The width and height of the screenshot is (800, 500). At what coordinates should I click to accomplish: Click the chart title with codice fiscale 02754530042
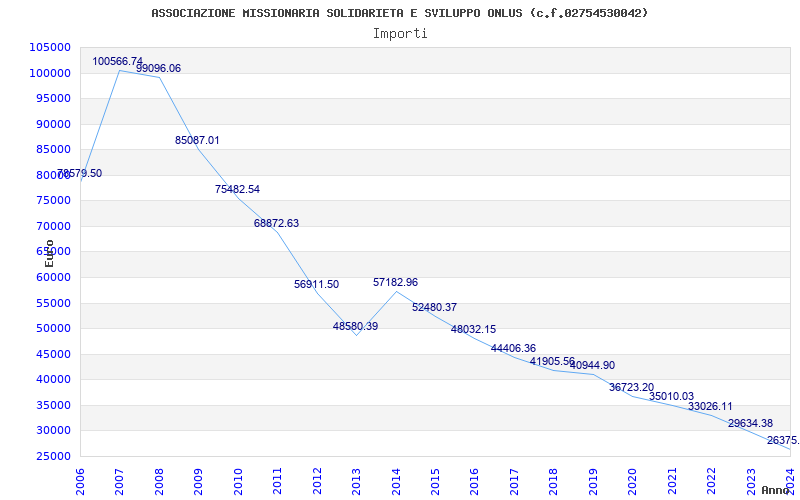(x=399, y=13)
